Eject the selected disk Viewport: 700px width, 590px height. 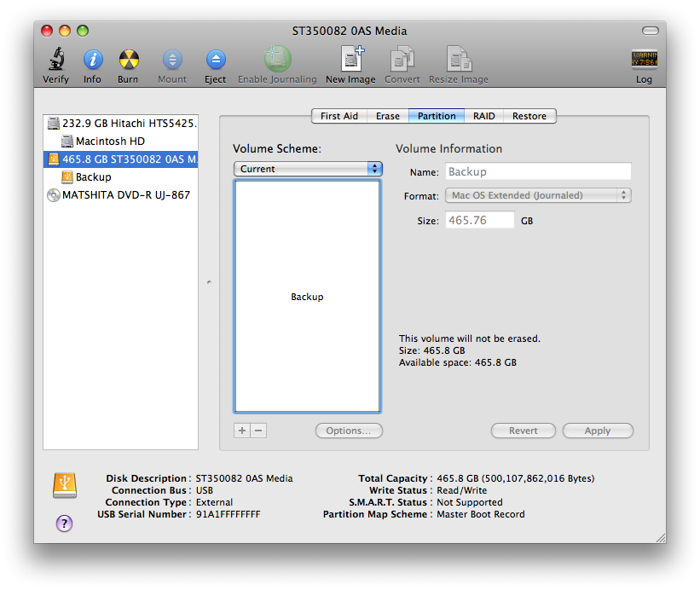tap(215, 61)
